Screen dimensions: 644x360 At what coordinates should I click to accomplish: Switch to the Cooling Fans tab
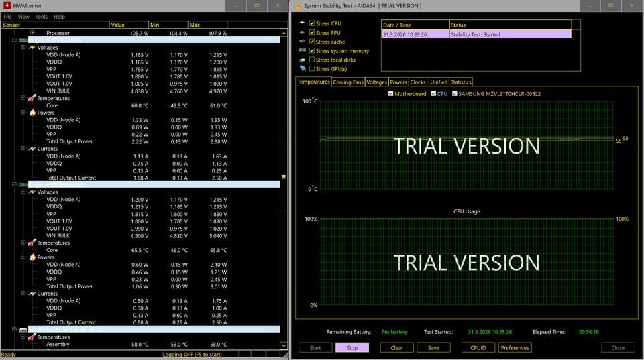348,82
